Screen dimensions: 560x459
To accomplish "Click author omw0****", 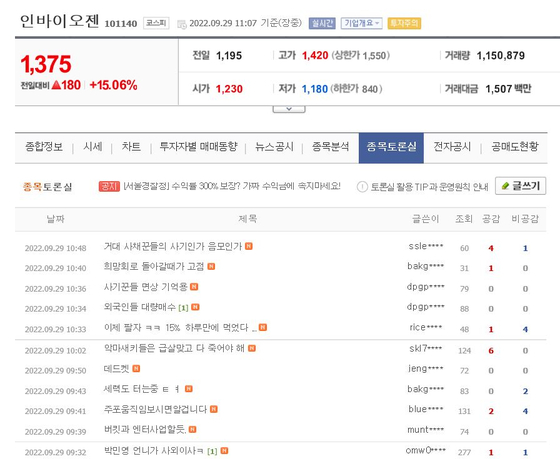I will [426, 451].
